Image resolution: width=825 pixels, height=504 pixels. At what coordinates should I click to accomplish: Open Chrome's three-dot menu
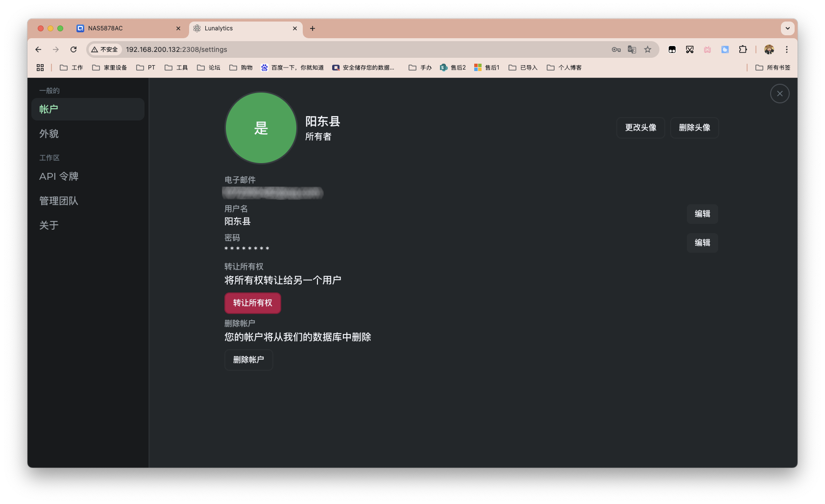pos(787,49)
